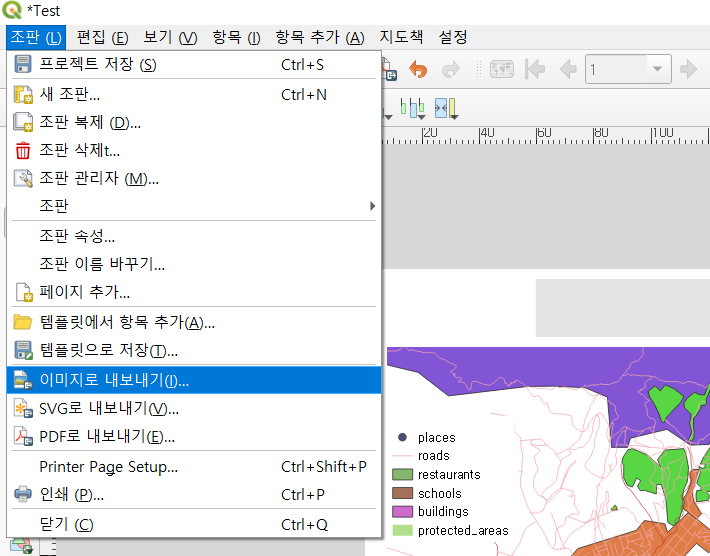This screenshot has width=710, height=556.
Task: Click the 프로젝트 저장 floppy disk icon
Action: pos(23,64)
